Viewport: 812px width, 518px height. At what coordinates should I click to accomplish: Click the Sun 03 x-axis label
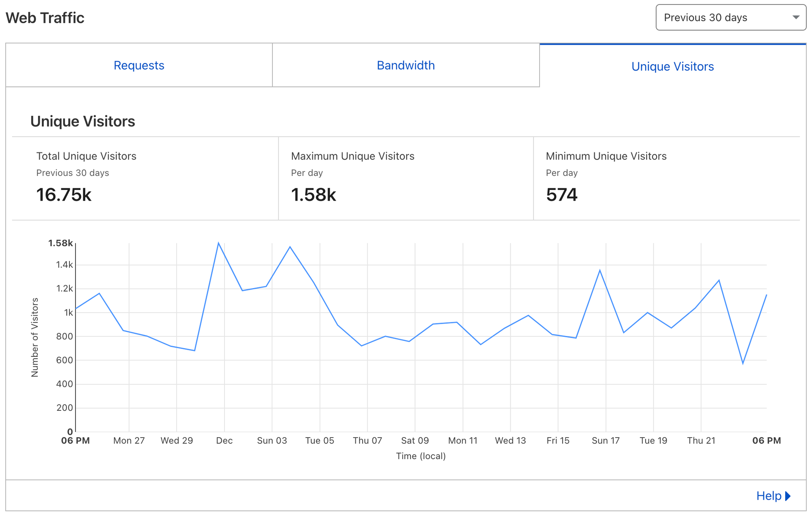272,440
